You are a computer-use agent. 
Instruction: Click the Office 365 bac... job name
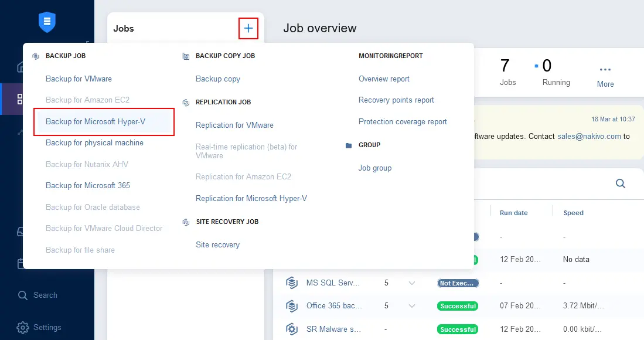(x=334, y=306)
